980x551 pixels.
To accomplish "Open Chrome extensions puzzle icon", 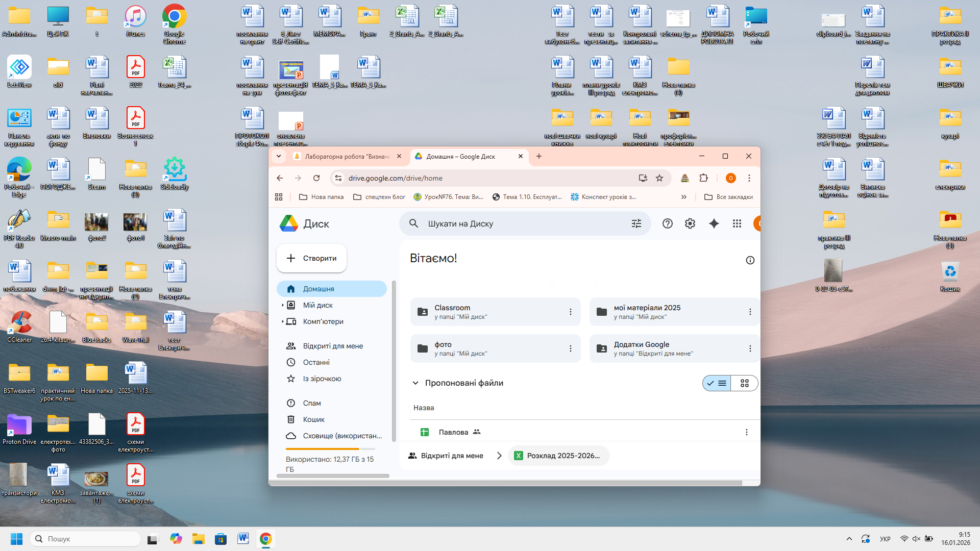I will coord(703,178).
